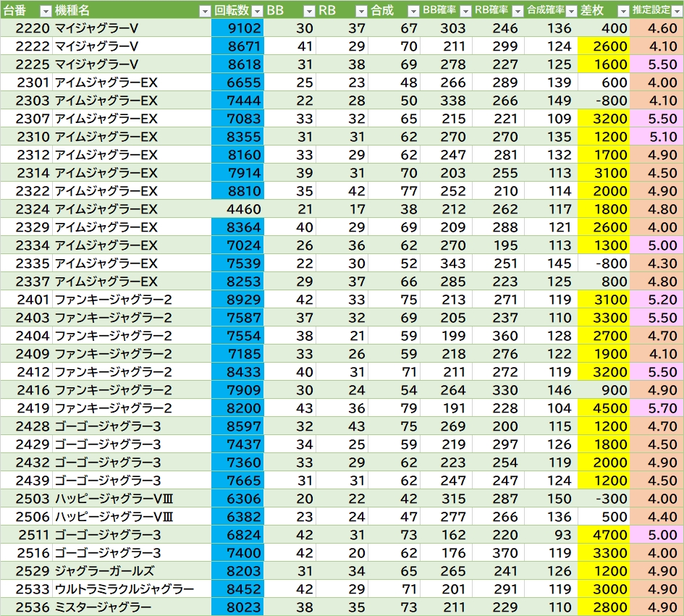Open the 差枚 column filter dropdown
The height and width of the screenshot is (616, 684).
click(623, 11)
